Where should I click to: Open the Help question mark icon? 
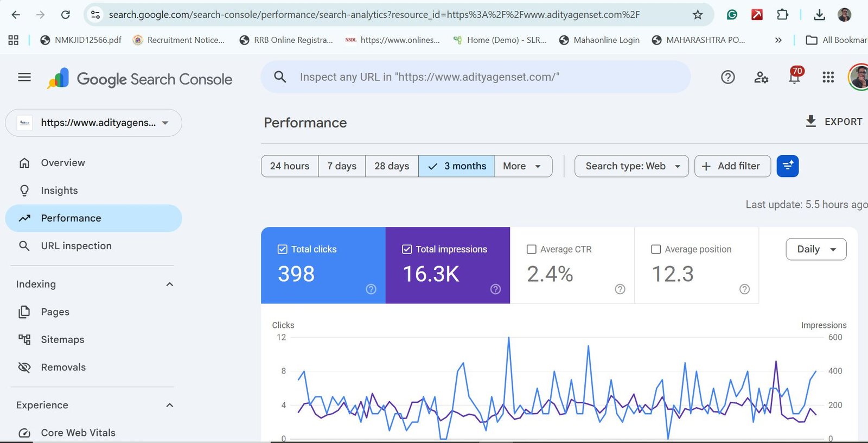728,77
